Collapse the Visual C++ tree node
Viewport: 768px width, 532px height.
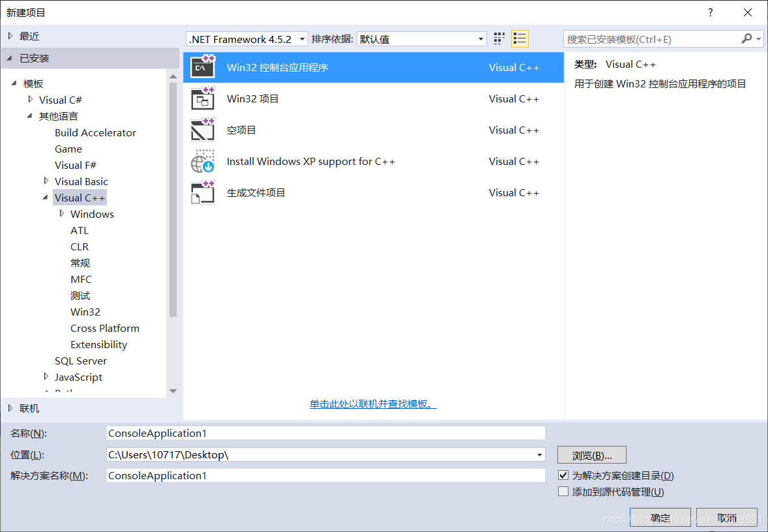point(45,198)
